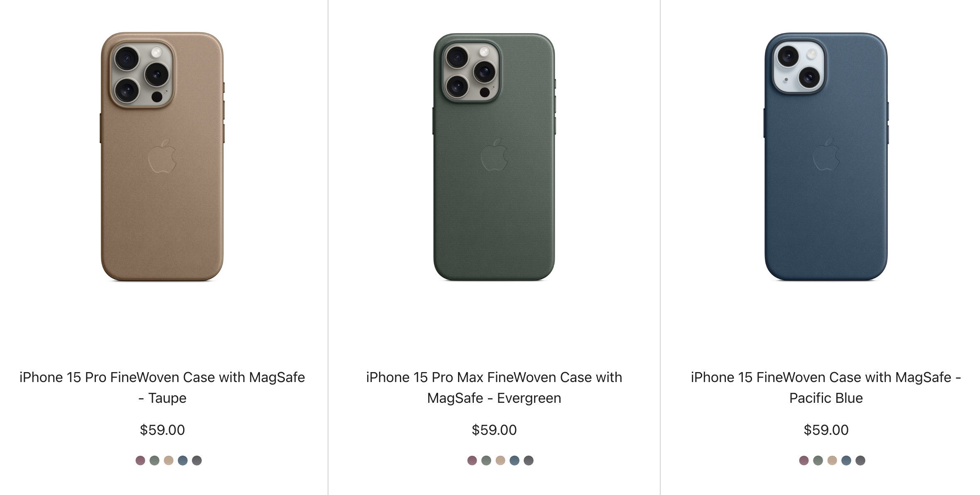
Task: Choose Evergreen swatch under iPhone 15 Pro Max case
Action: click(486, 460)
